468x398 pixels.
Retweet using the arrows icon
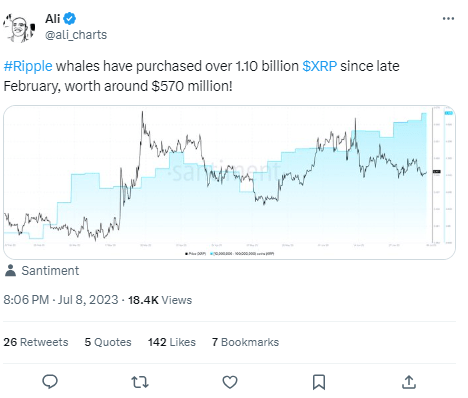click(x=140, y=382)
